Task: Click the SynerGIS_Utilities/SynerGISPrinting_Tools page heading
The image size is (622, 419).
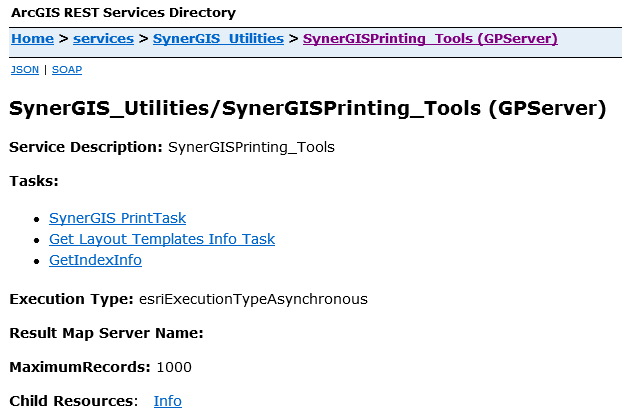Action: pyautogui.click(x=307, y=109)
